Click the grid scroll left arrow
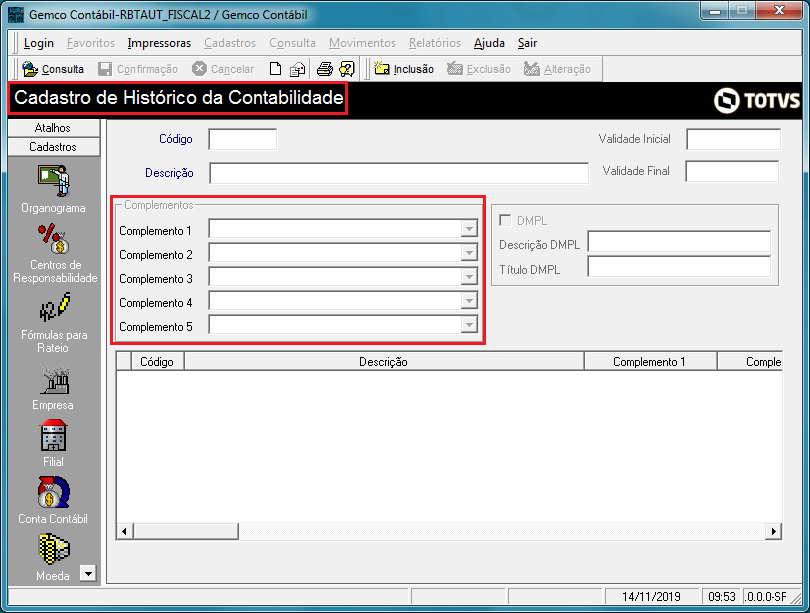 (124, 531)
